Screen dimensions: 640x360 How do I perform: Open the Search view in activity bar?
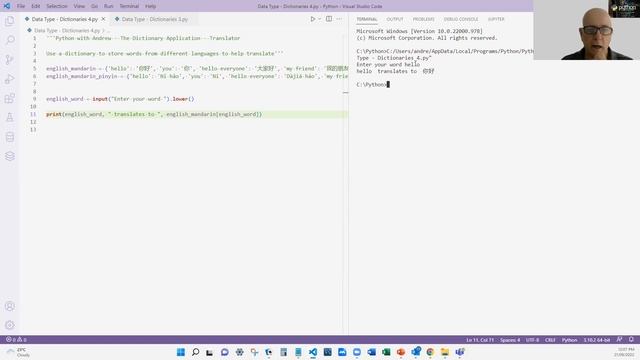click(9, 40)
